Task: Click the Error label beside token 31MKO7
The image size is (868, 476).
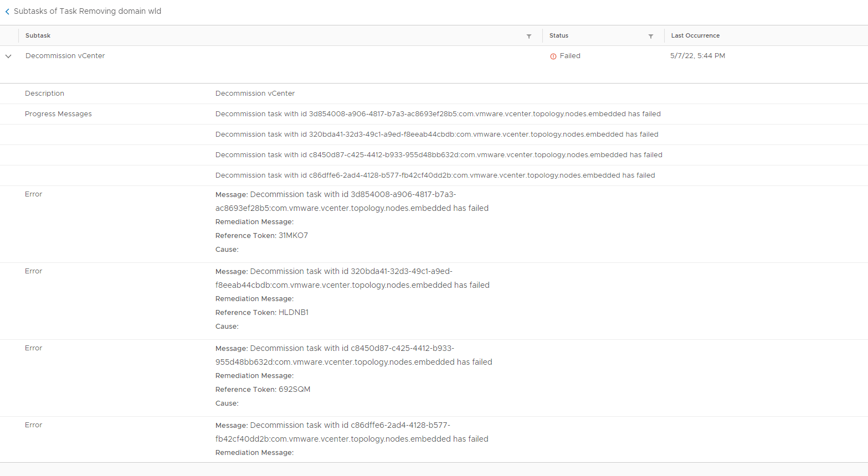Action: click(x=33, y=194)
